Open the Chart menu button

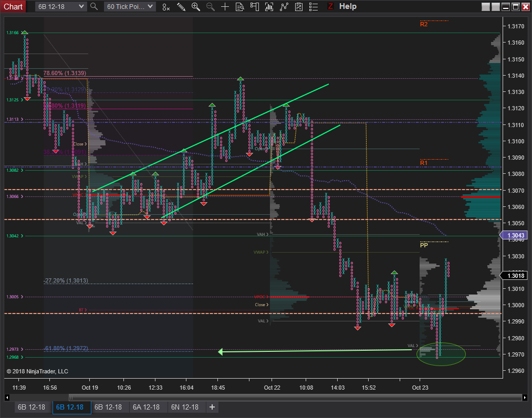(13, 6)
